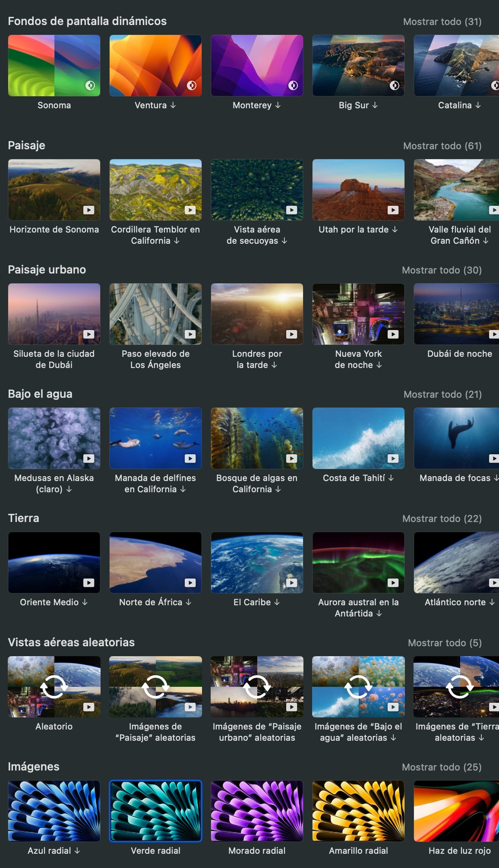Choose the Oriente Medio earth thumbnail

(x=54, y=563)
